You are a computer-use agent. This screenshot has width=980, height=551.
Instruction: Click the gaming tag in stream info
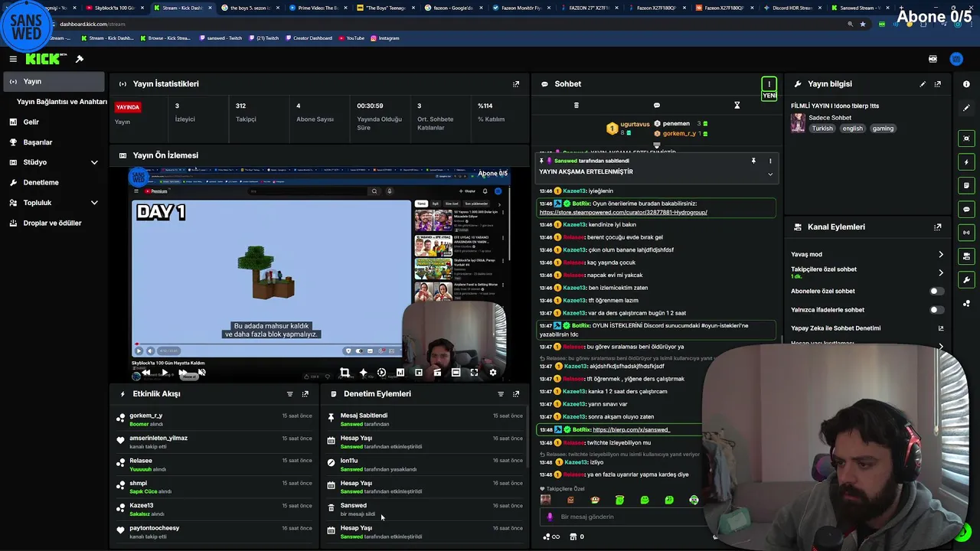point(883,129)
